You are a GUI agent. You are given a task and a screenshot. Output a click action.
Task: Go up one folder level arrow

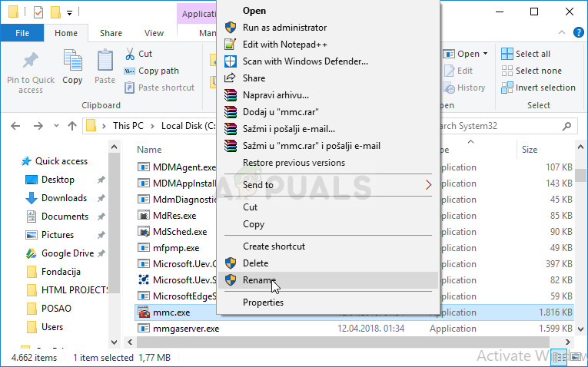pyautogui.click(x=72, y=126)
